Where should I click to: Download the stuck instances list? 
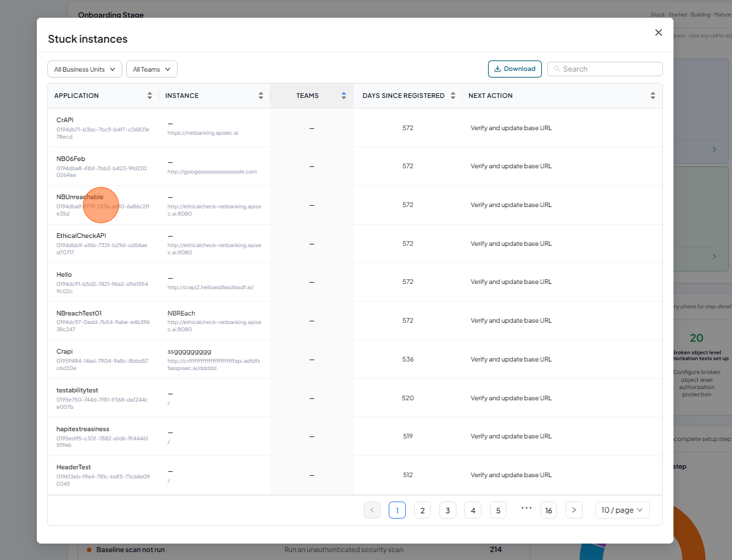coord(515,68)
